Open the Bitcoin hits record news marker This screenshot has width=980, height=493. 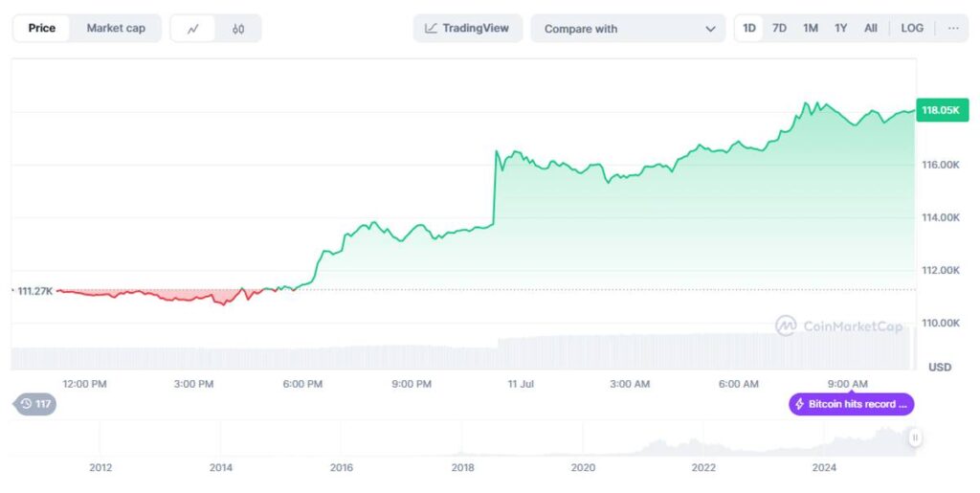pyautogui.click(x=851, y=404)
